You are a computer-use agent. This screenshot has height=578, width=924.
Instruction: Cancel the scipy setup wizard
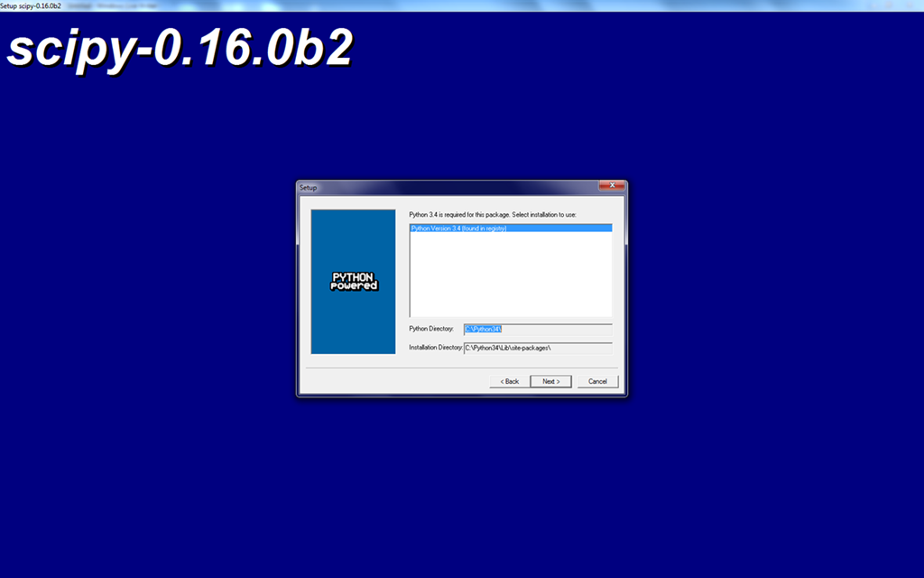point(597,381)
